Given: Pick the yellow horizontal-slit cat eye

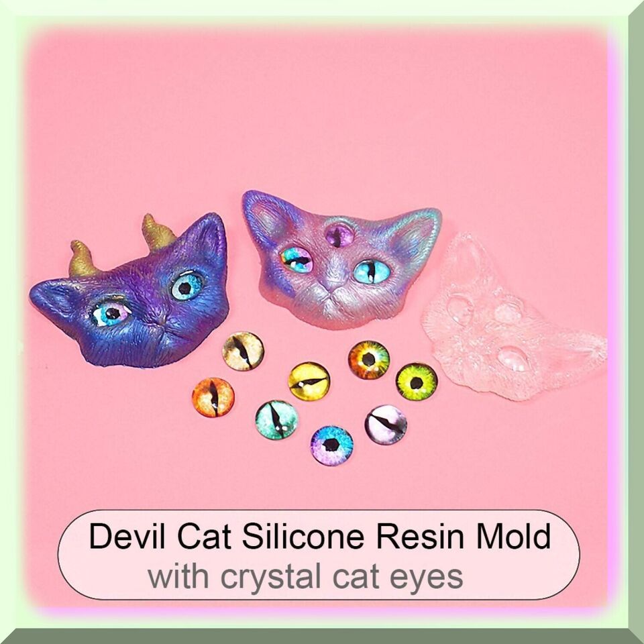Looking at the screenshot, I should point(309,381).
